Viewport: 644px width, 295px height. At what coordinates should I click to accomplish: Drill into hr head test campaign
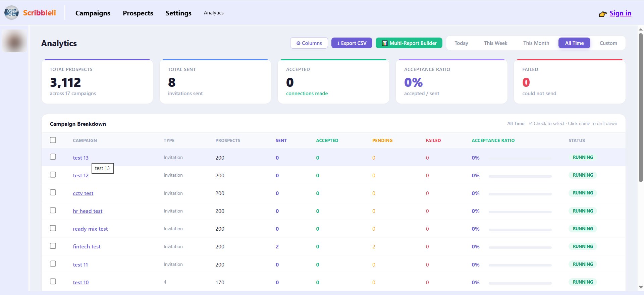click(x=88, y=211)
